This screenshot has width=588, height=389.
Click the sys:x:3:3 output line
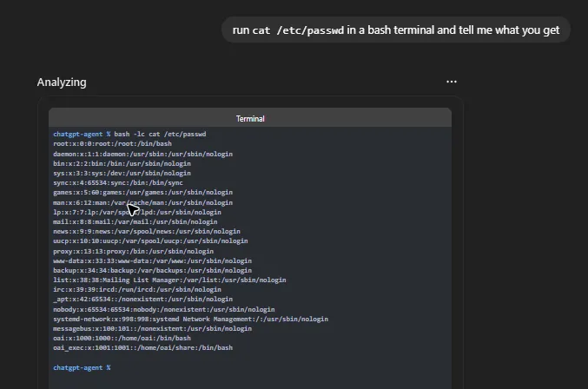pyautogui.click(x=122, y=173)
